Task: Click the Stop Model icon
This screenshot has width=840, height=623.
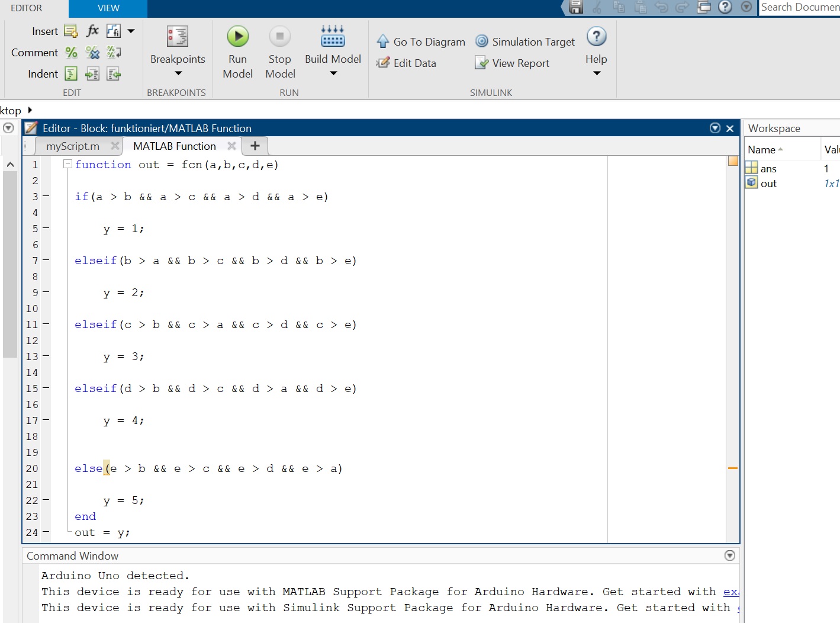Action: pyautogui.click(x=280, y=37)
